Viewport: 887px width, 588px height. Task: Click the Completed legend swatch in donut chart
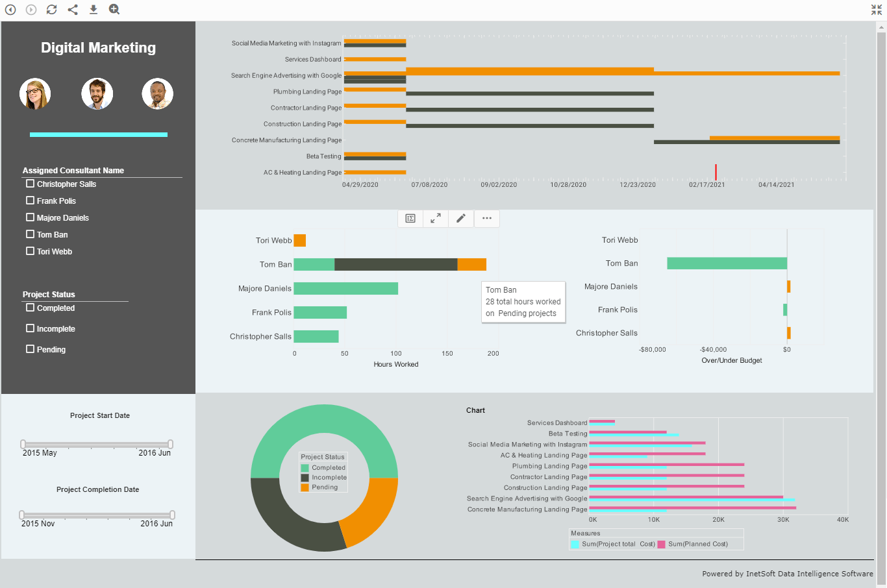305,468
